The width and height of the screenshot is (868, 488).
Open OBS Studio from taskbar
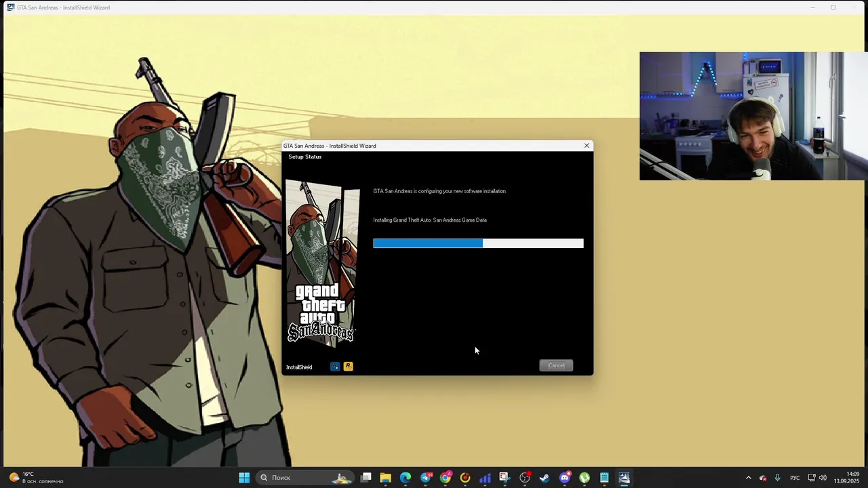pyautogui.click(x=525, y=478)
